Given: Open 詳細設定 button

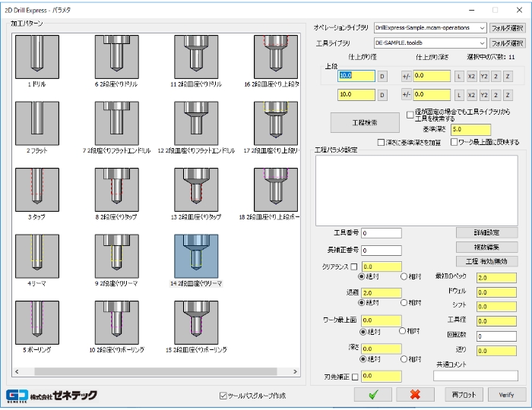Looking at the screenshot, I should tap(486, 233).
